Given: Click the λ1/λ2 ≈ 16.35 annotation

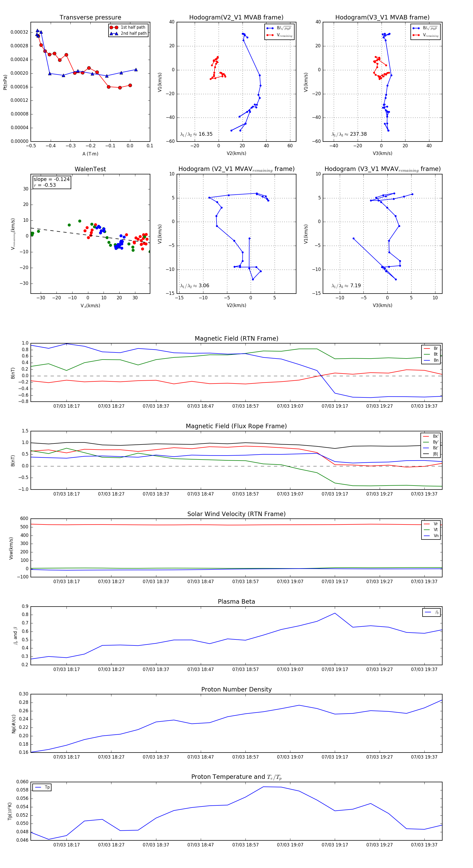Looking at the screenshot, I should 196,134.
